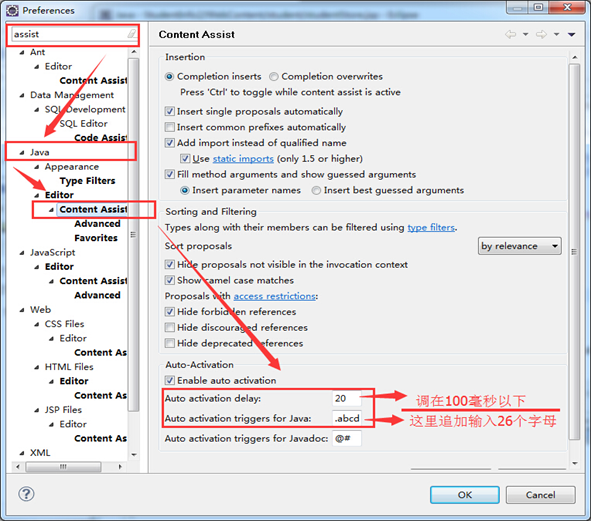591x521 pixels.
Task: Toggle Fill method arguments checkbox
Action: (170, 175)
